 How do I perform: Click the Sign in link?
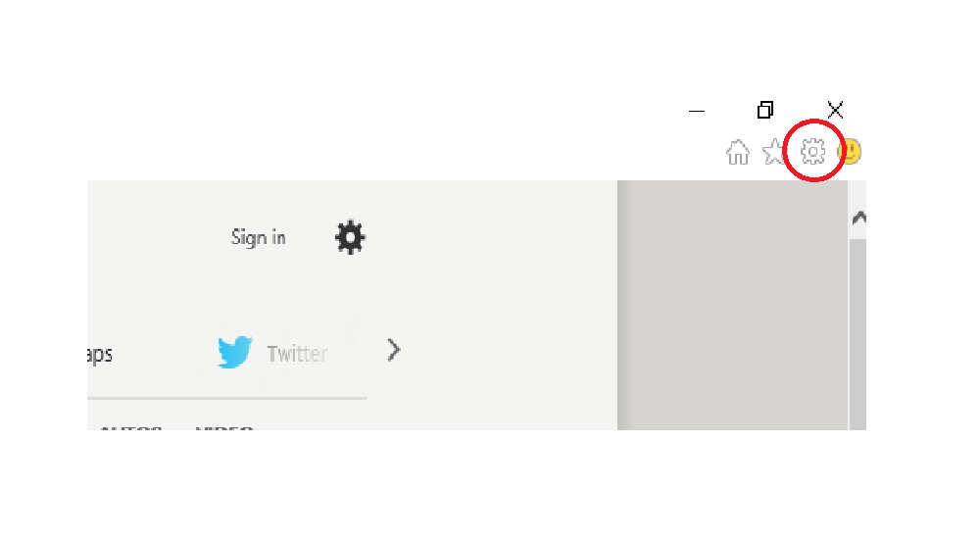pos(258,237)
